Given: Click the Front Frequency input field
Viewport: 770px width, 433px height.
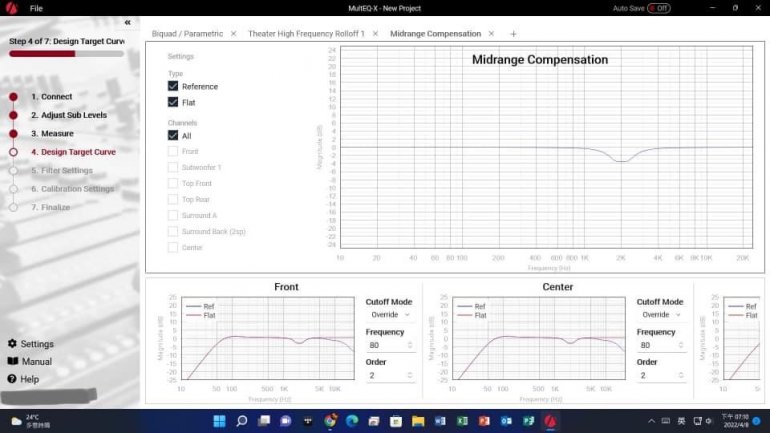Looking at the screenshot, I should [x=386, y=346].
